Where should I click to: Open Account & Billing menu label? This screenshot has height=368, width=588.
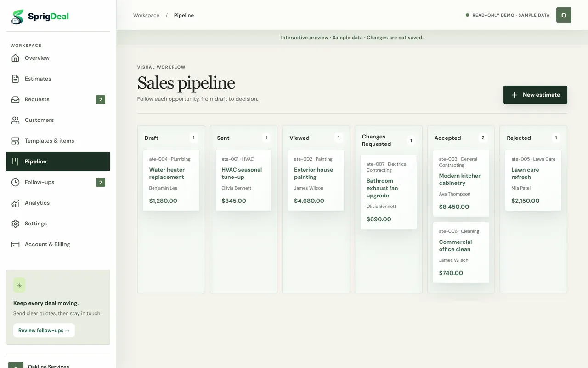point(47,244)
